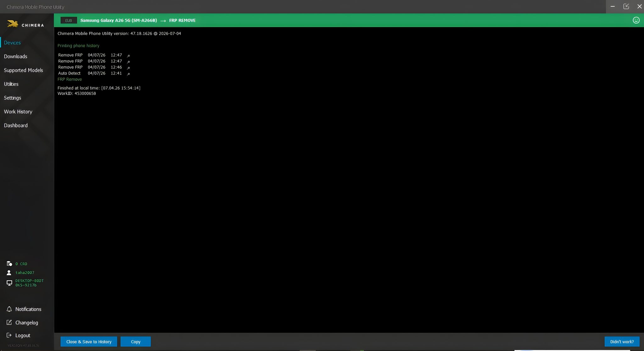Select Utilities in the sidebar

point(11,84)
